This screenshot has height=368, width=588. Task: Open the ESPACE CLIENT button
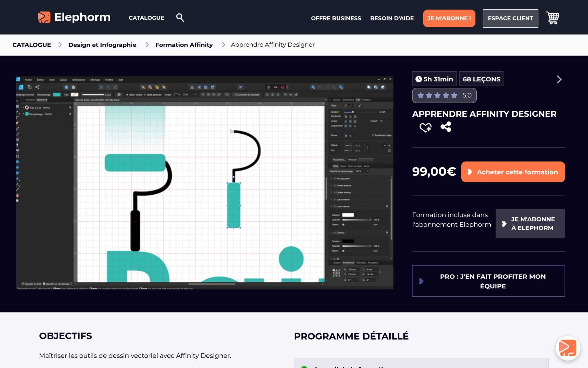point(510,18)
